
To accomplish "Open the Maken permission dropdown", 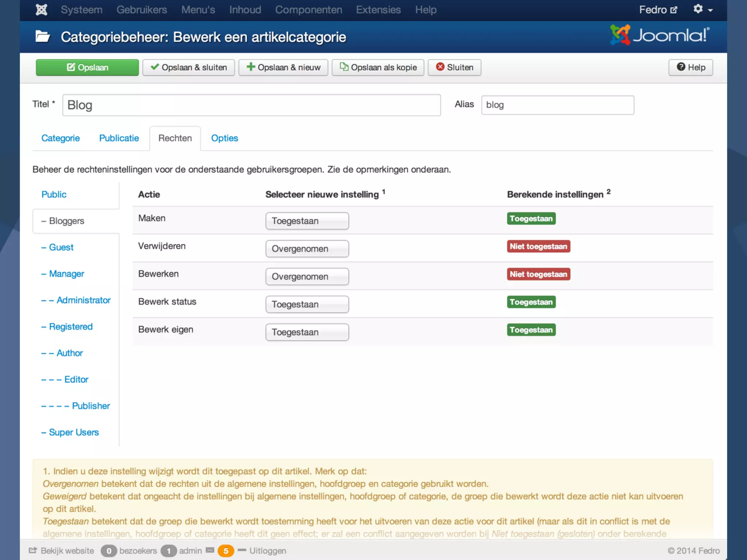I will [307, 221].
